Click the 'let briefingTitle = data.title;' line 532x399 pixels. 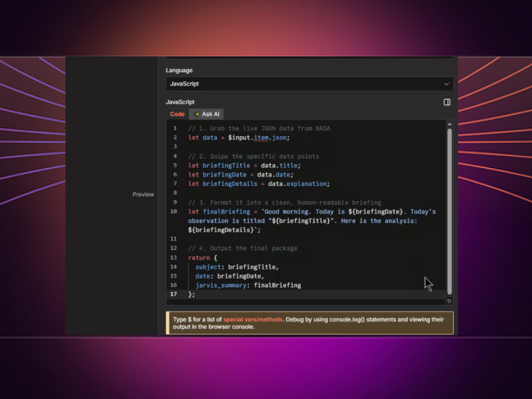tap(244, 165)
